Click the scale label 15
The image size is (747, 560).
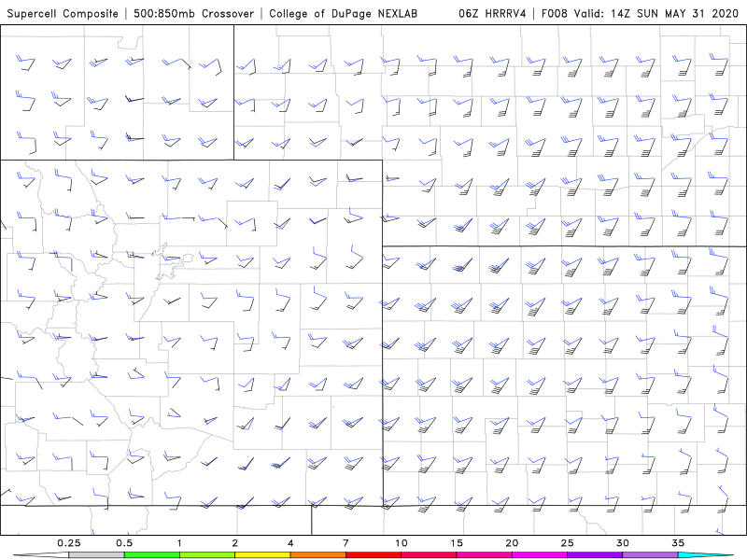(457, 543)
